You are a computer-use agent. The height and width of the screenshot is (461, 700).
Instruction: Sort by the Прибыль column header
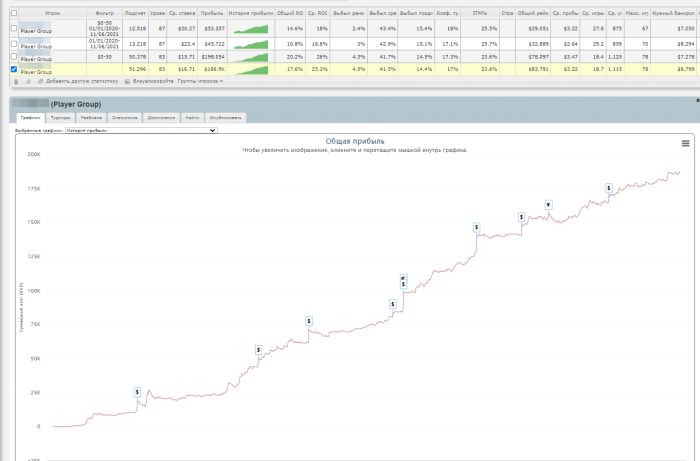[x=213, y=12]
